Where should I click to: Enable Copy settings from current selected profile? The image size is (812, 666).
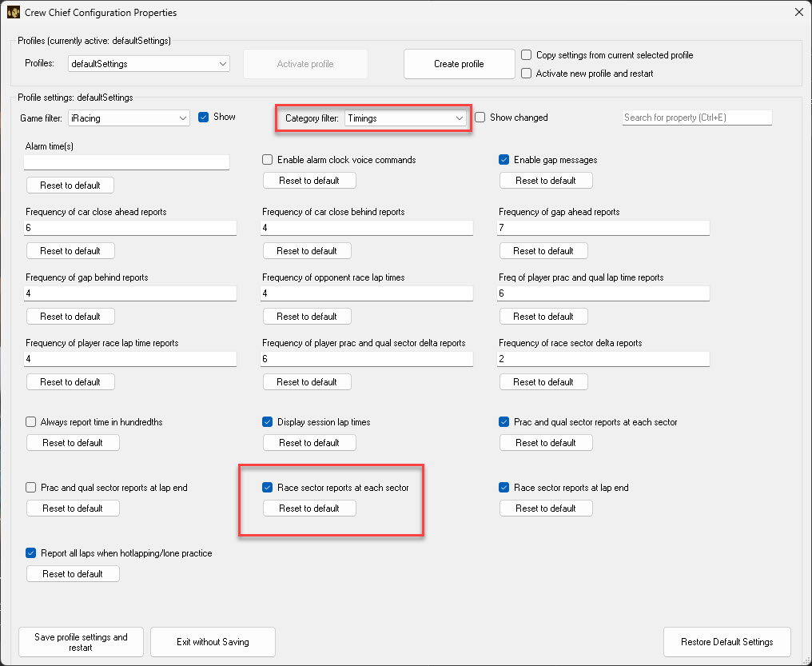(526, 55)
